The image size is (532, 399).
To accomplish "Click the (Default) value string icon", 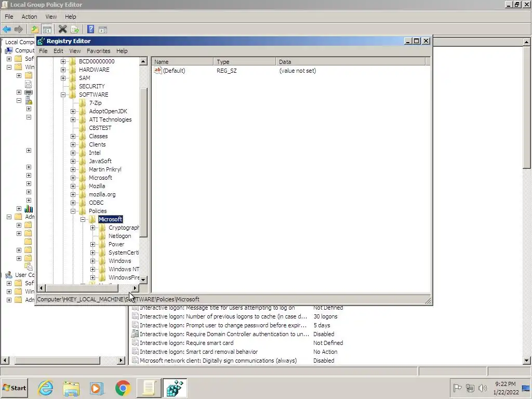I will tap(158, 70).
